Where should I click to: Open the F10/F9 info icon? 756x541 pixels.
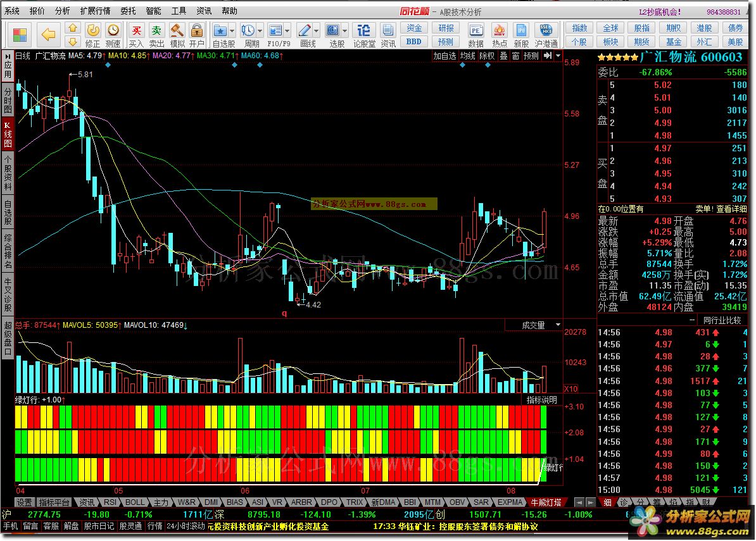[275, 31]
